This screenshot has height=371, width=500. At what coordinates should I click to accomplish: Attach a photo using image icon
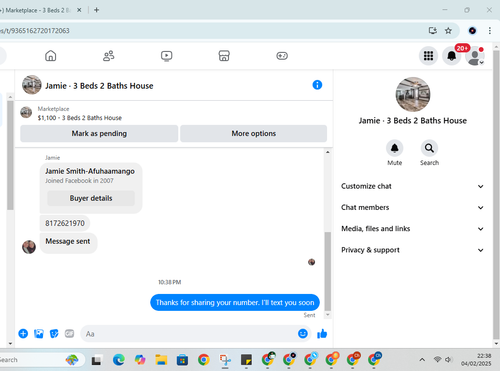click(39, 333)
